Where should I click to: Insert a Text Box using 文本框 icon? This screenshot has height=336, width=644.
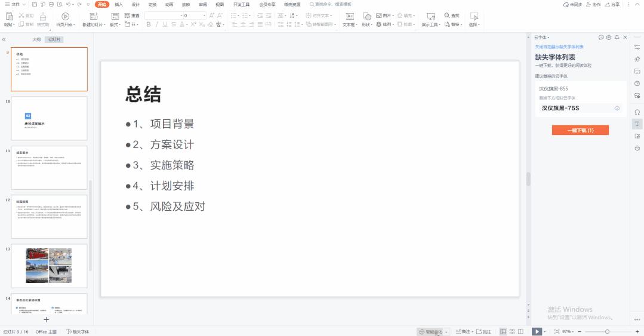pyautogui.click(x=350, y=17)
